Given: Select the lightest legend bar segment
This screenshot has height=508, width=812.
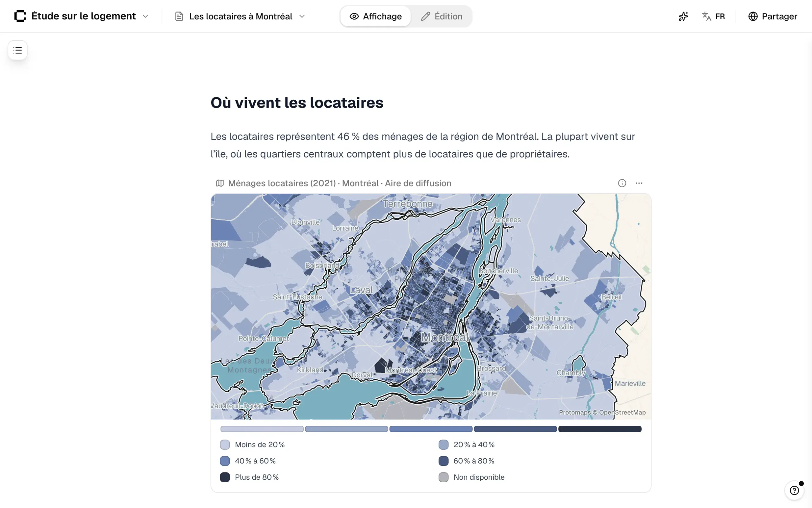Looking at the screenshot, I should (x=262, y=429).
